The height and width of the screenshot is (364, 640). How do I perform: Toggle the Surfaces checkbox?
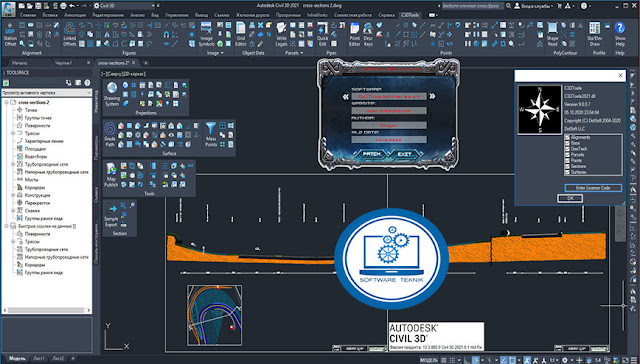567,172
